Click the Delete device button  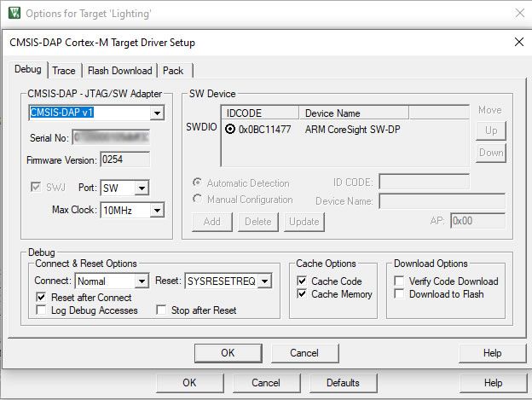click(x=257, y=222)
